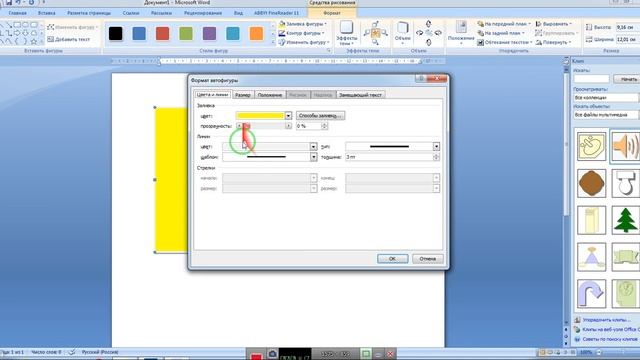Click transparency slider right arrow
This screenshot has width=640, height=360.
click(288, 126)
